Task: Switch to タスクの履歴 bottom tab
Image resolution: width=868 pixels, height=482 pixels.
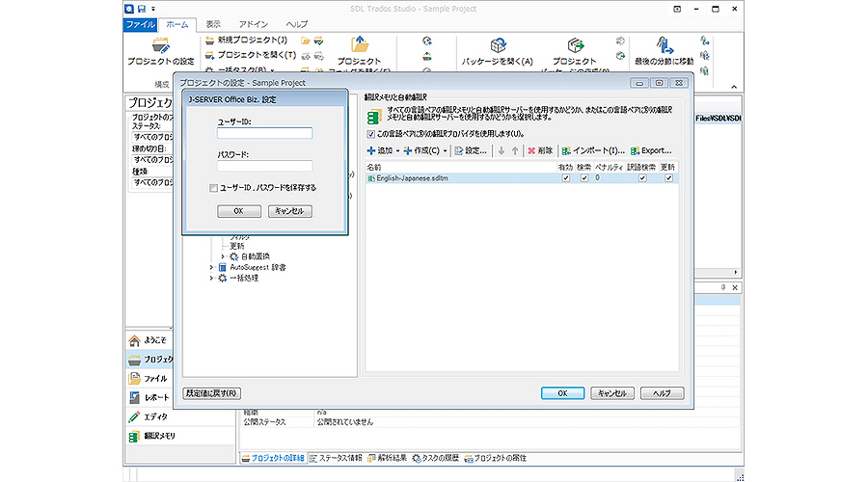Action: click(436, 458)
